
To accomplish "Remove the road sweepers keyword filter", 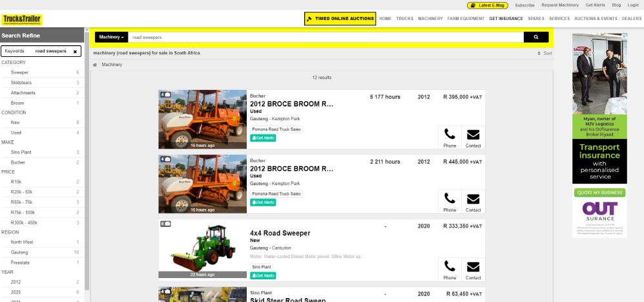I will pos(75,52).
